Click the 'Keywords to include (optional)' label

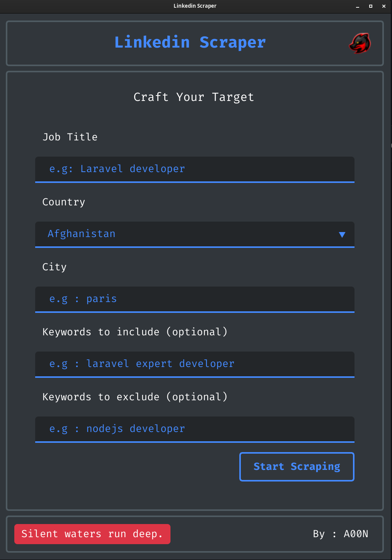point(135,332)
